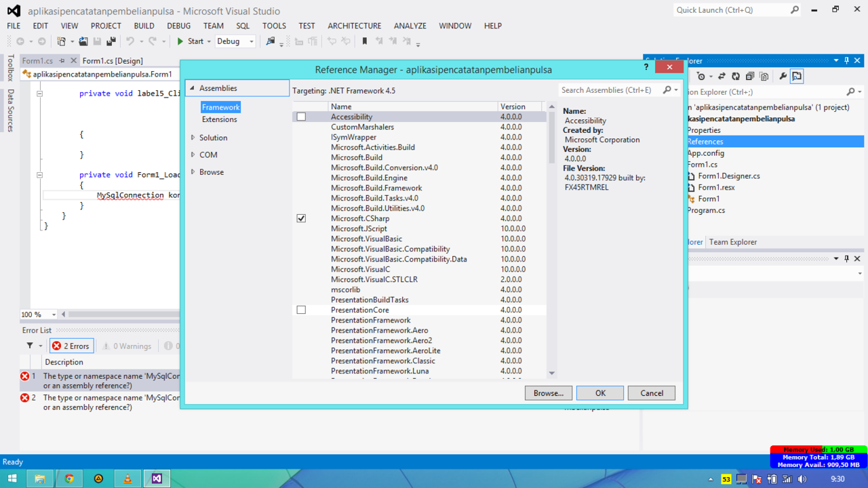Click the New Project toolbar icon
The image size is (868, 488).
(x=61, y=41)
